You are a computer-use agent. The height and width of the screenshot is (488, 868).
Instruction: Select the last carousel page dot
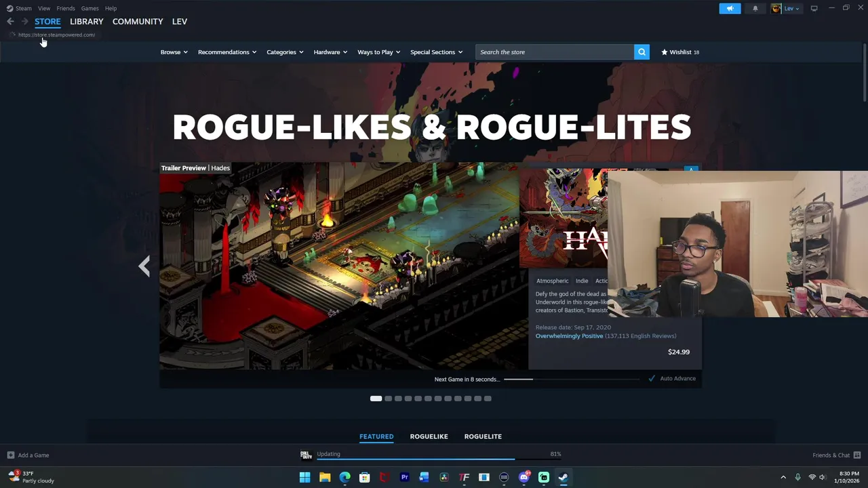point(488,399)
